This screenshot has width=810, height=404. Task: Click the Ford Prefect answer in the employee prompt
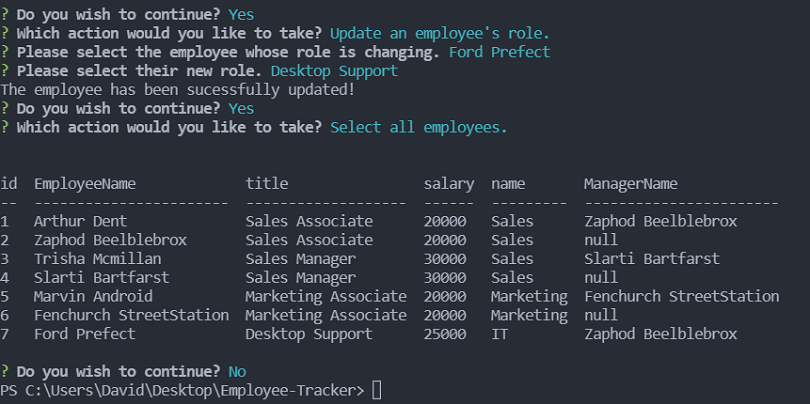click(x=500, y=52)
